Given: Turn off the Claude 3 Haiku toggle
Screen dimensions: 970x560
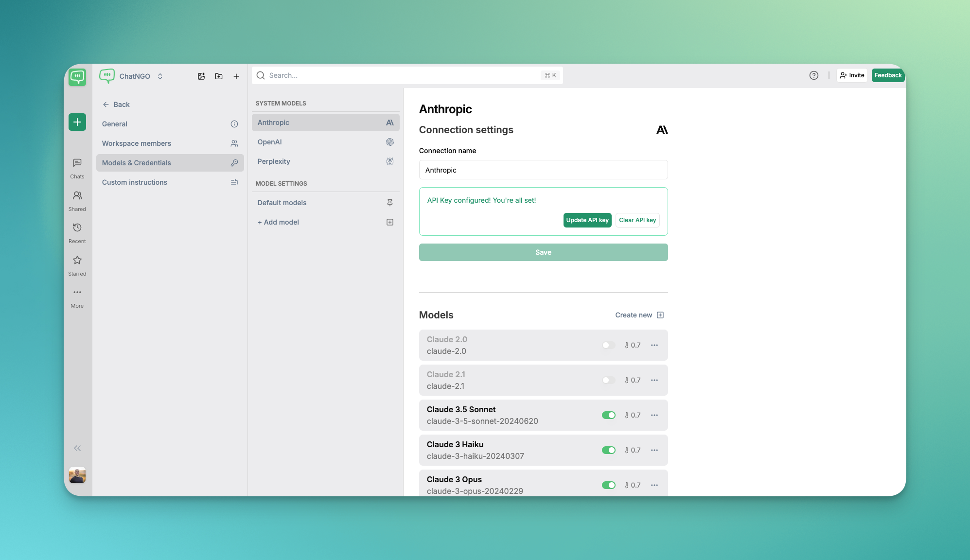Looking at the screenshot, I should tap(608, 450).
